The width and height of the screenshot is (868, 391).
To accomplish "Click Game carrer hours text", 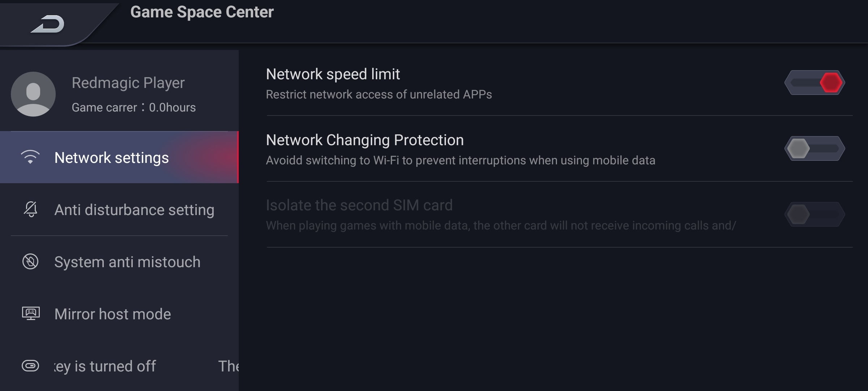I will click(x=133, y=108).
